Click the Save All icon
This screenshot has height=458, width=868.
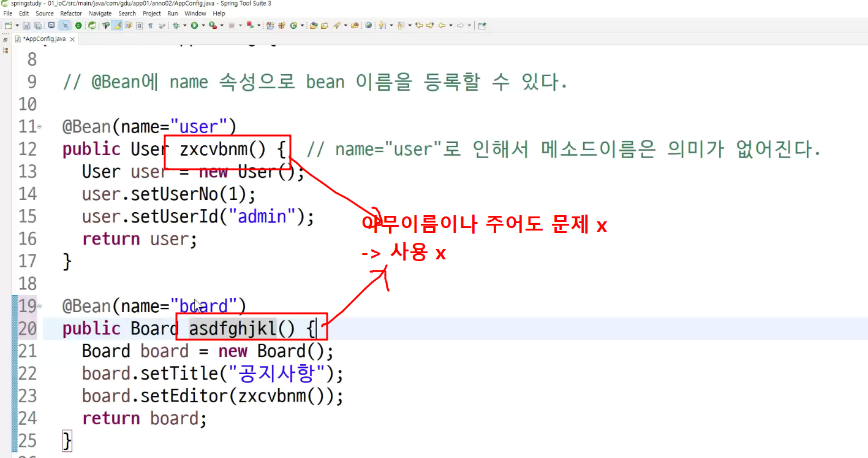pyautogui.click(x=37, y=25)
